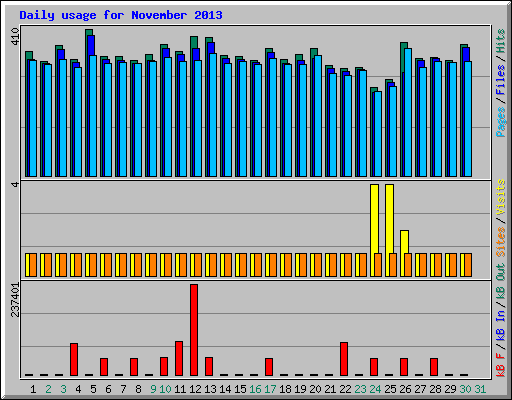Click the 'kB Out' legend text
Image resolution: width=512 pixels, height=400 pixels.
(500, 282)
